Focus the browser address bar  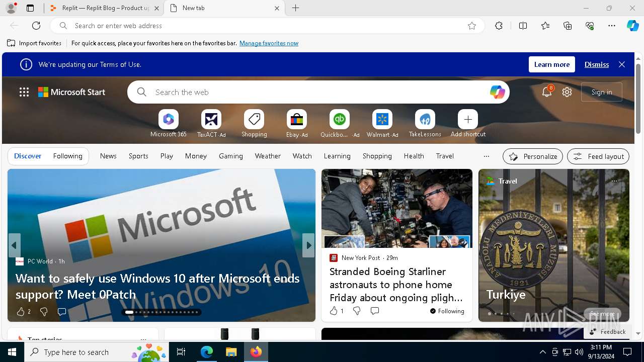267,26
